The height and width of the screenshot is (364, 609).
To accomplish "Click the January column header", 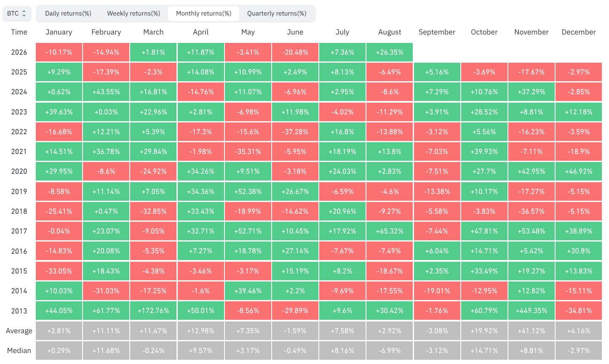I will click(59, 32).
